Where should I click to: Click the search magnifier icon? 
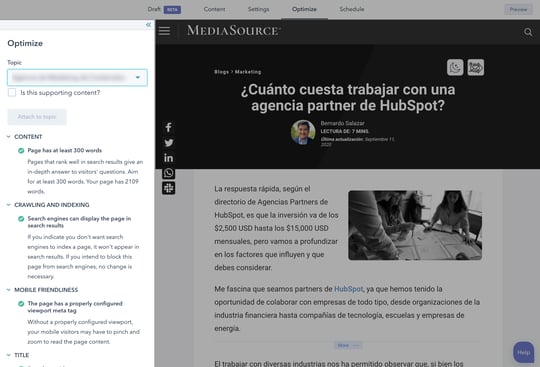pos(528,32)
